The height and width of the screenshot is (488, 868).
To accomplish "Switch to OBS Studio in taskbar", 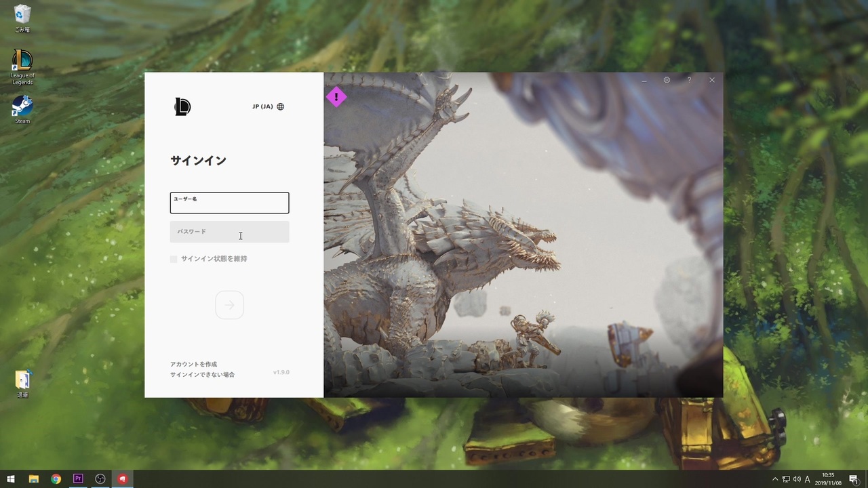I will coord(100,479).
